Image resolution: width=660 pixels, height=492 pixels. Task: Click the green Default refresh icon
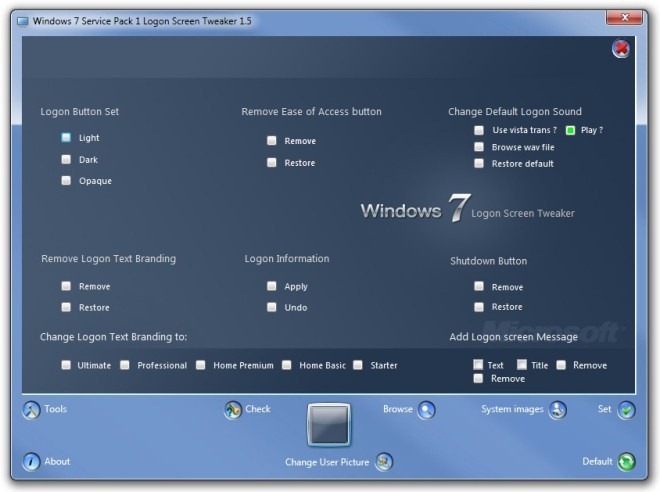pos(626,462)
